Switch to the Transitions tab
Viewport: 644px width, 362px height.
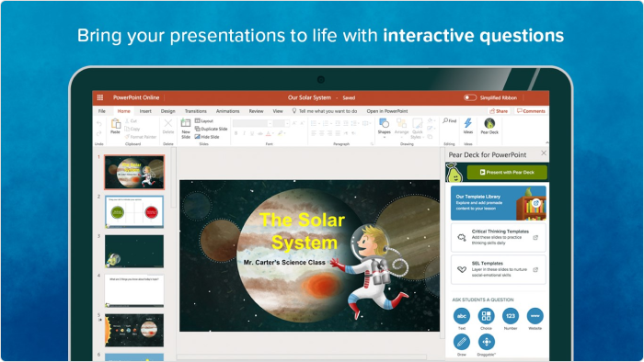195,111
